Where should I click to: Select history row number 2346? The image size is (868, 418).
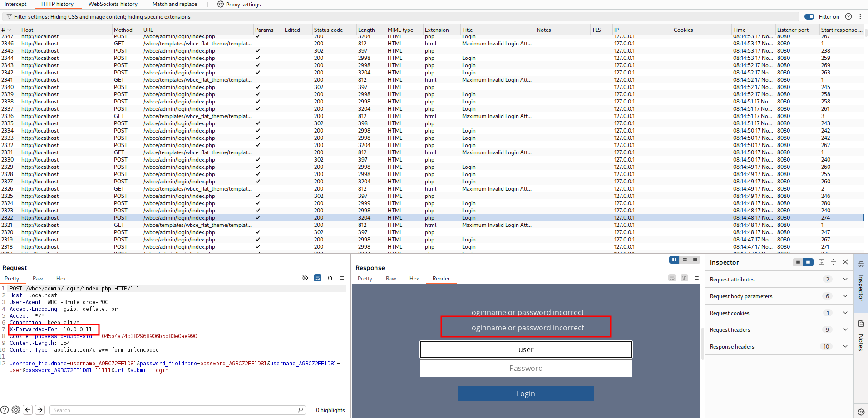pos(432,44)
